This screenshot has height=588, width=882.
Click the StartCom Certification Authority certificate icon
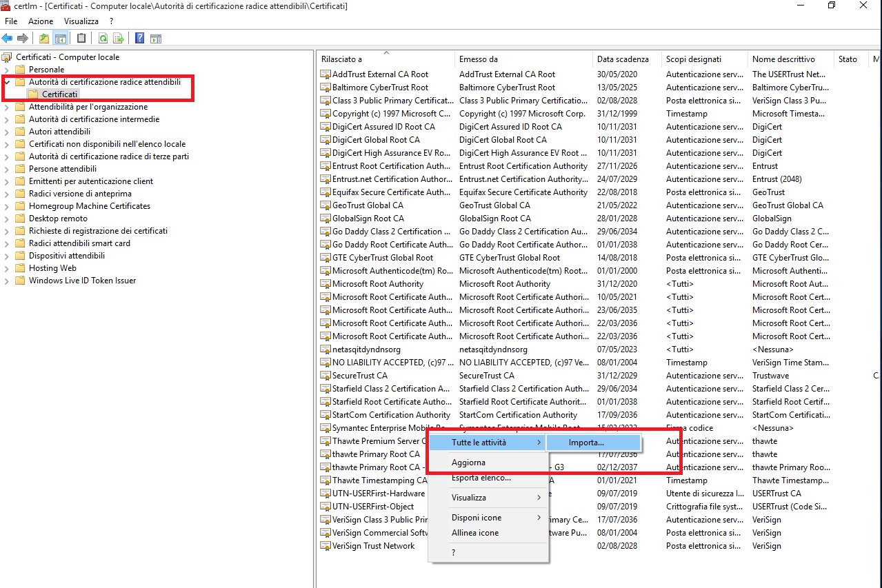[x=325, y=415]
